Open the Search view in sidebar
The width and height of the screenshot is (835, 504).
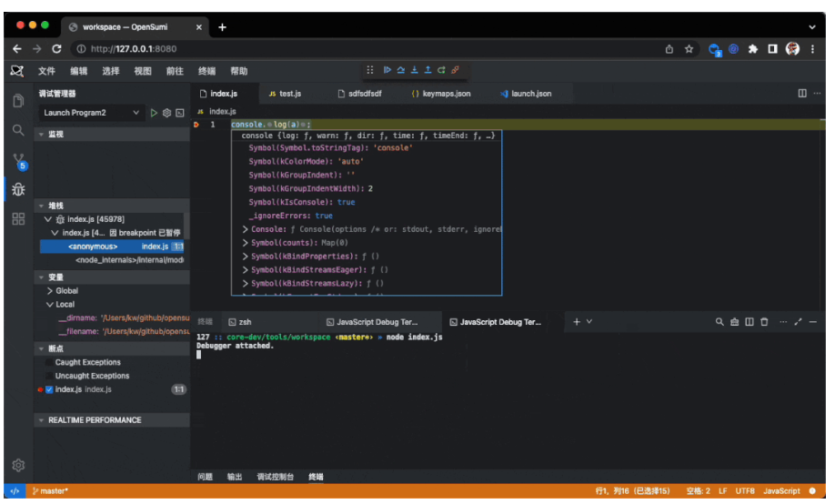18,130
